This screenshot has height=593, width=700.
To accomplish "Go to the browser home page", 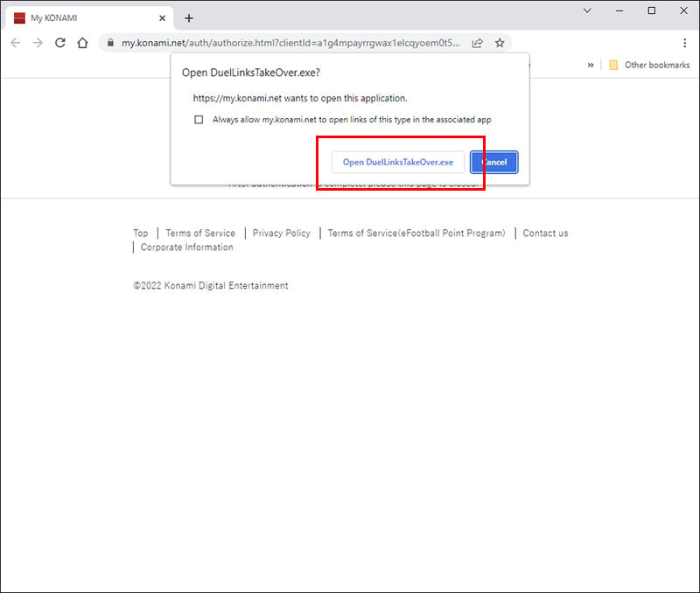I will click(x=82, y=43).
